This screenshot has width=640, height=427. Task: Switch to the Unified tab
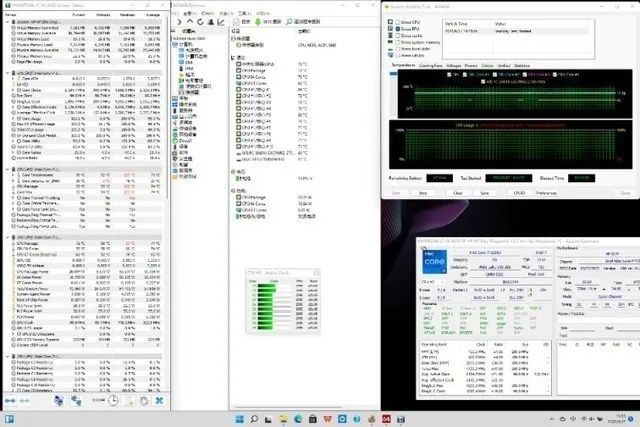click(504, 65)
